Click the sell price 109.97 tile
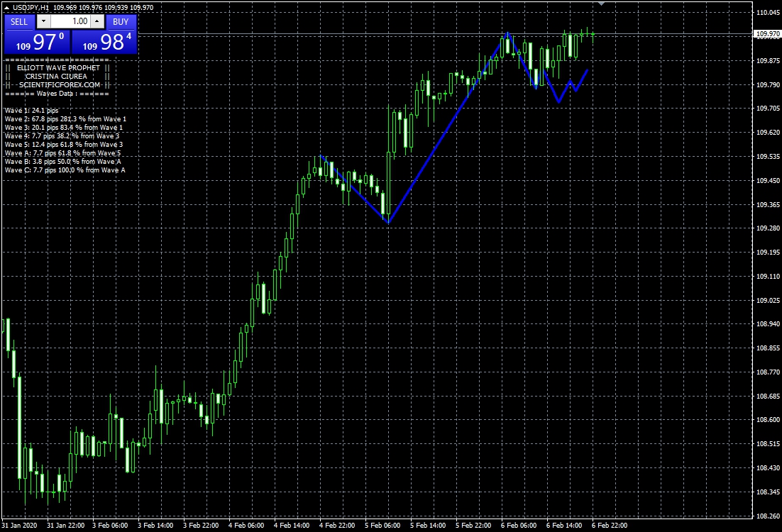The height and width of the screenshot is (532, 782). click(x=37, y=42)
